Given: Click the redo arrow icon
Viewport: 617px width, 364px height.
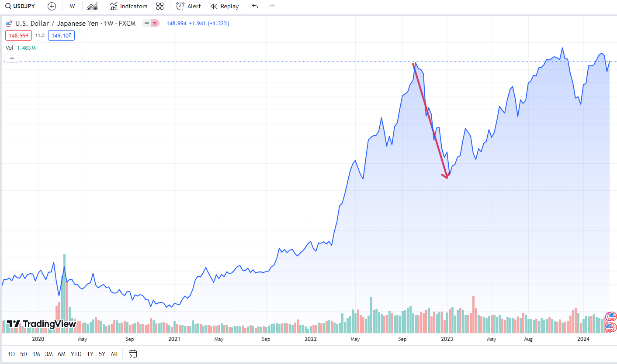Looking at the screenshot, I should coord(271,6).
